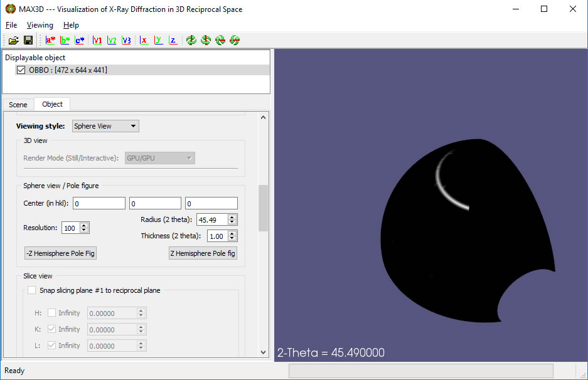Toggle the K Infinity checkbox
588x380 pixels.
coord(51,329)
